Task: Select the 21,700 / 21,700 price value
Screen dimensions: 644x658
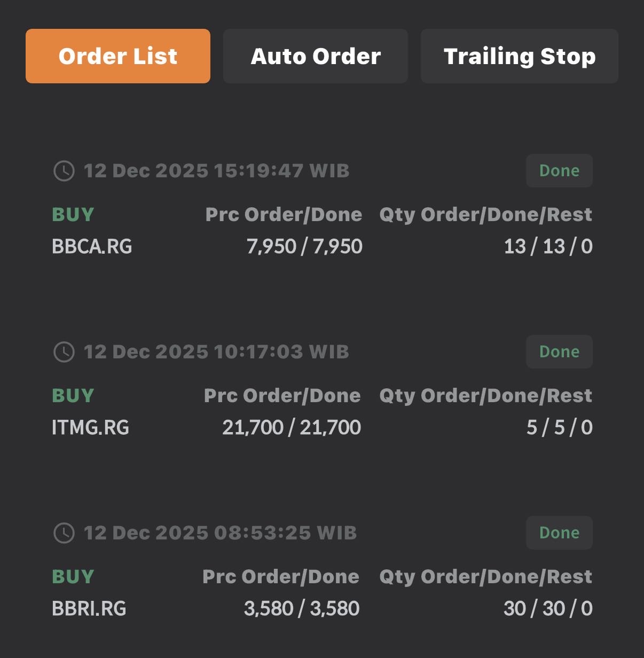Action: pos(292,427)
